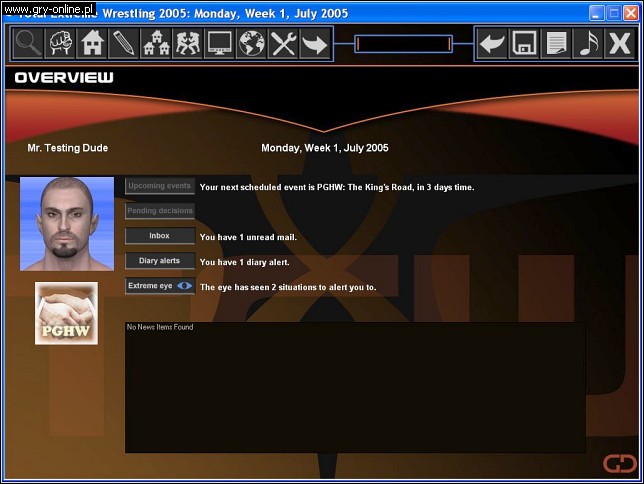Open the fist icon in the toolbar
This screenshot has height=484, width=644.
(x=61, y=44)
